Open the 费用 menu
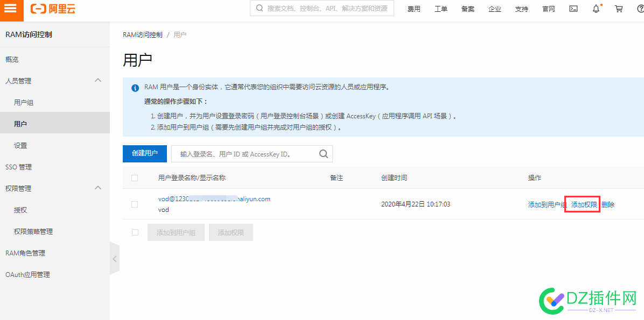The width and height of the screenshot is (644, 320). click(x=414, y=9)
